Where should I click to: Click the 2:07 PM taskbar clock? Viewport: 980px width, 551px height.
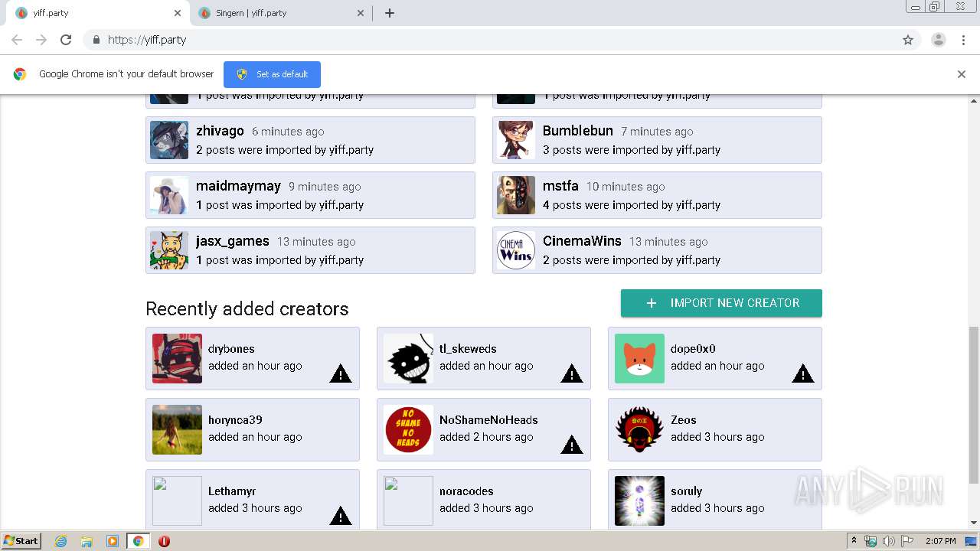pyautogui.click(x=940, y=541)
